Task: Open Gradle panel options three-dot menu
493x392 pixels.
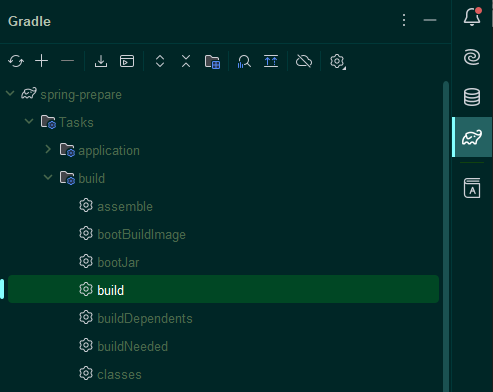Action: [x=404, y=20]
